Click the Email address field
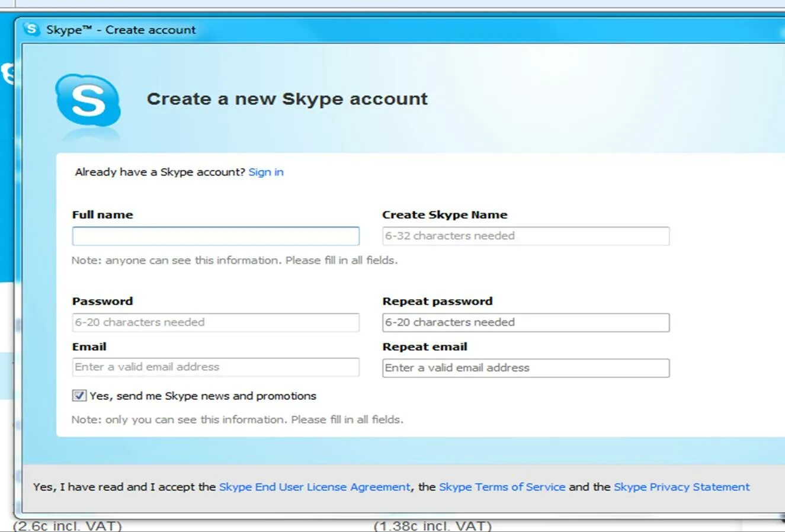The image size is (785, 532). 216,367
